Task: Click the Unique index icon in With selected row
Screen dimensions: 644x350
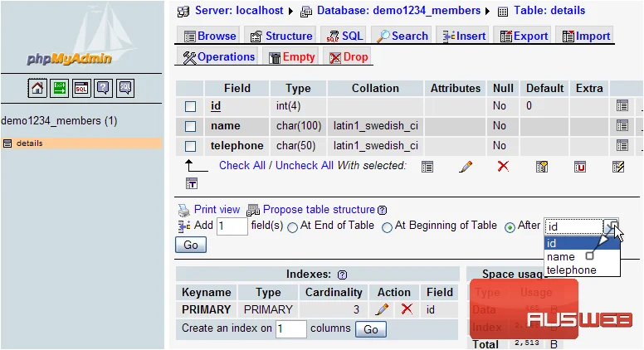Action: 580,167
